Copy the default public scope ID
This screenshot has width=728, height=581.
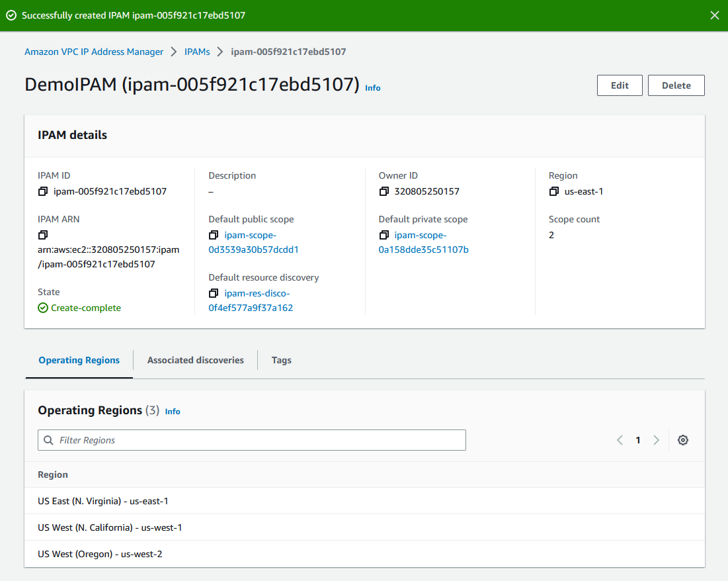click(x=214, y=235)
